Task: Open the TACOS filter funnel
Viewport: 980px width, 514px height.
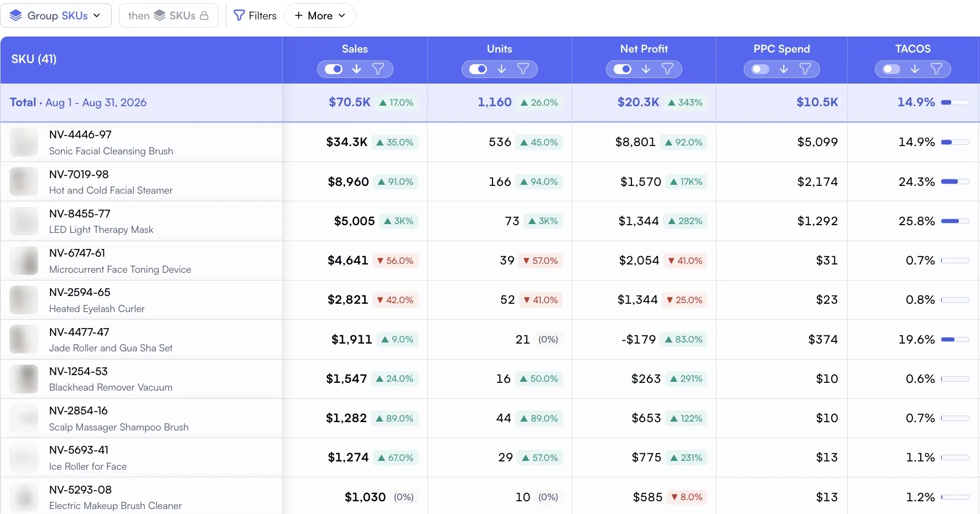Action: tap(936, 69)
